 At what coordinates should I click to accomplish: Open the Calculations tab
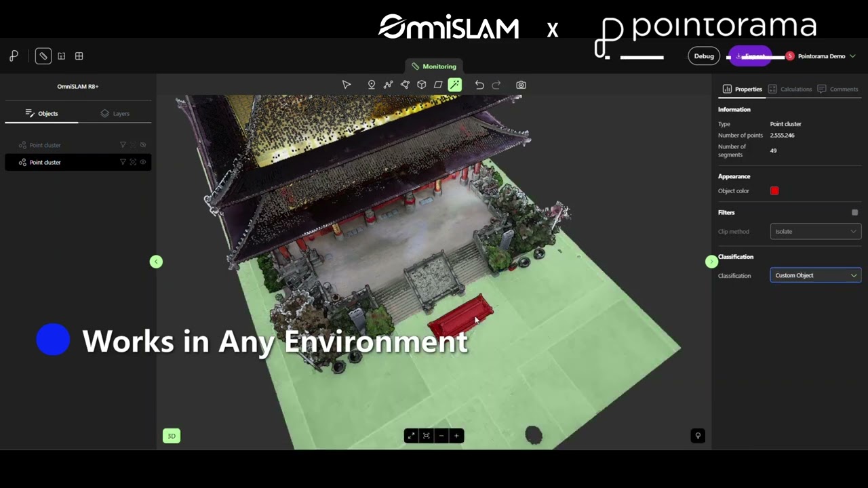(790, 89)
